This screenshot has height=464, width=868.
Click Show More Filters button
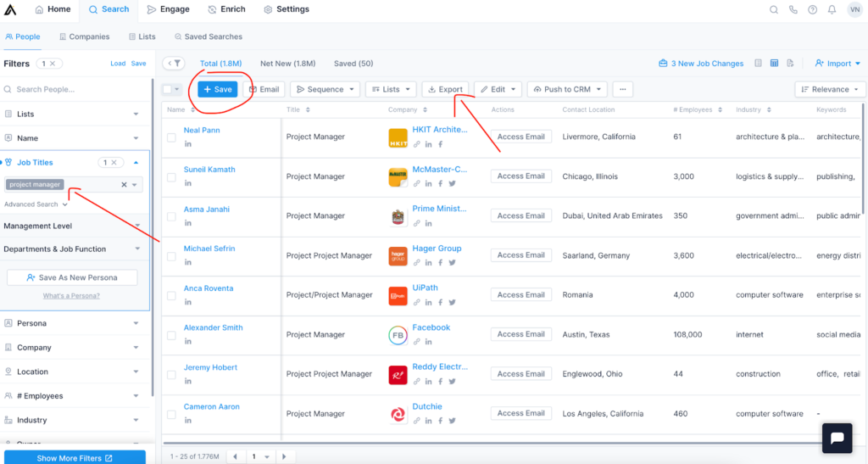click(x=75, y=458)
